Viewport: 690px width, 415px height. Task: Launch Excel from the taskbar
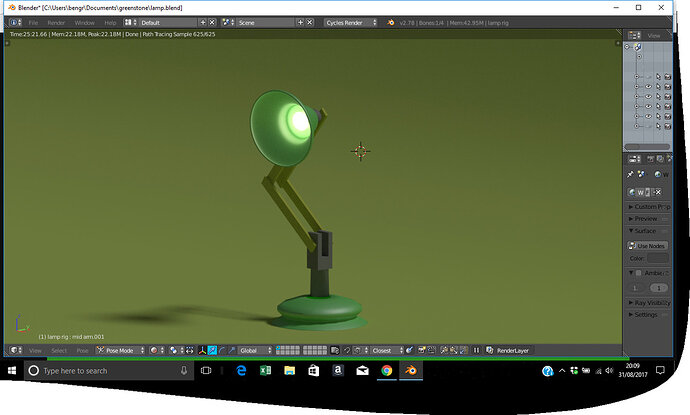click(x=265, y=371)
